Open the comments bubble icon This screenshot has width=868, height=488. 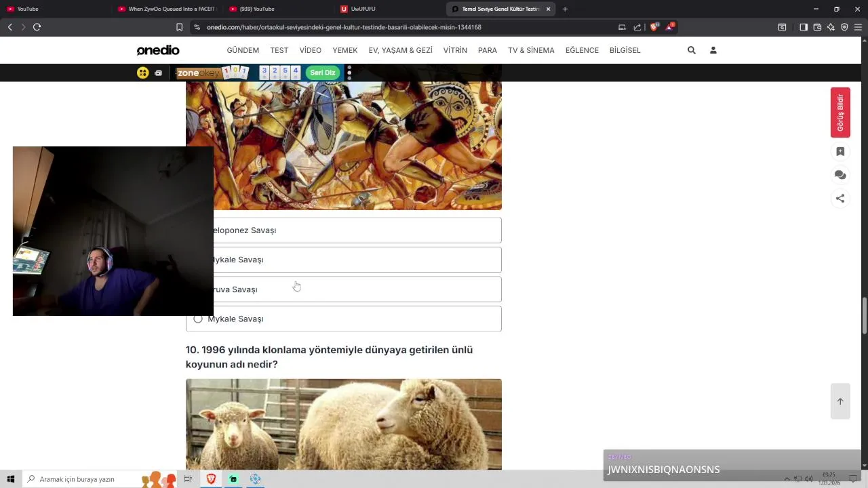coord(840,175)
